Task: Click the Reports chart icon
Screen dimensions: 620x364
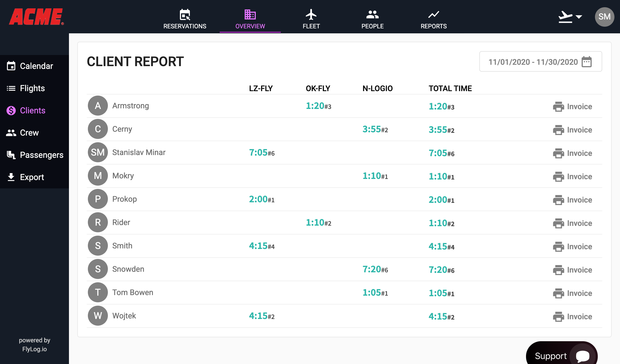Action: [434, 14]
